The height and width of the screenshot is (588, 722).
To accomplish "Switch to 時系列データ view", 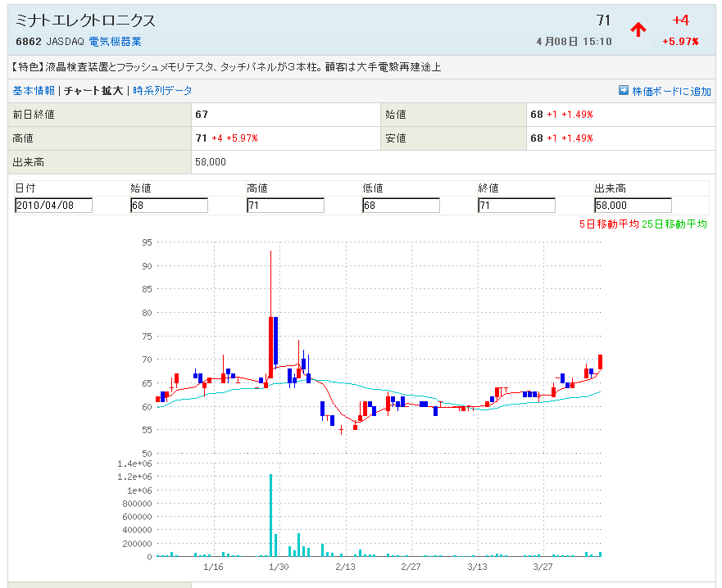I will (x=162, y=91).
